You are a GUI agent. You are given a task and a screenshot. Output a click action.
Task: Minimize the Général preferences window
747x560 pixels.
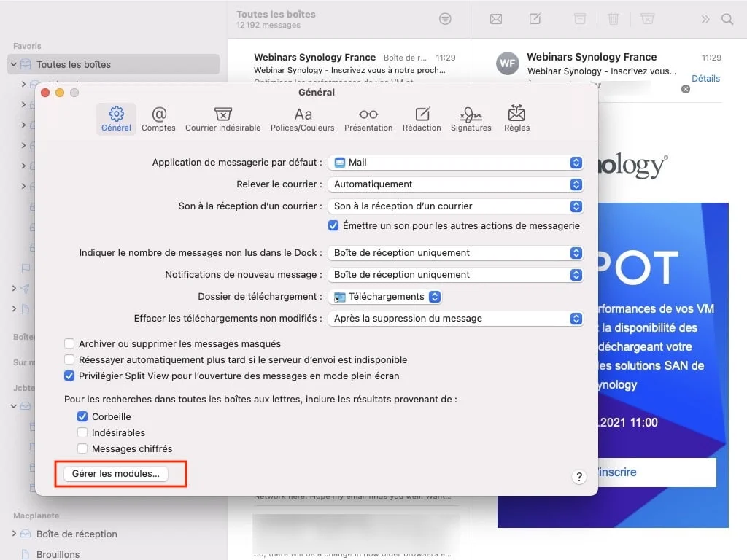(x=60, y=93)
